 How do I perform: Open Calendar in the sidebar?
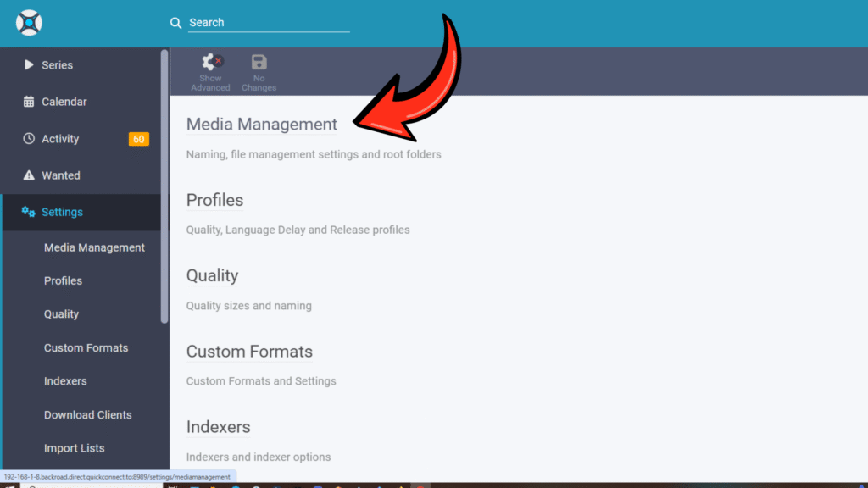click(x=64, y=102)
